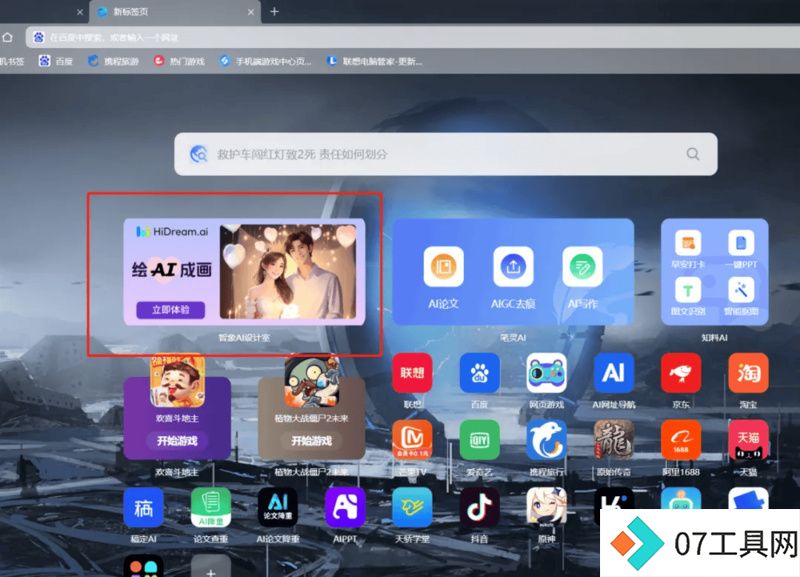The image size is (800, 577).
Task: Open the 抖音 TikTok shortcut icon
Action: point(479,507)
